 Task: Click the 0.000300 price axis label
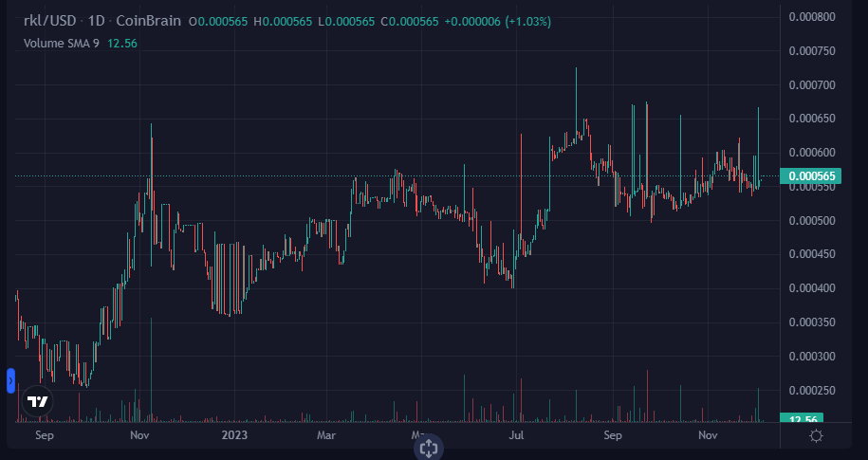click(811, 356)
